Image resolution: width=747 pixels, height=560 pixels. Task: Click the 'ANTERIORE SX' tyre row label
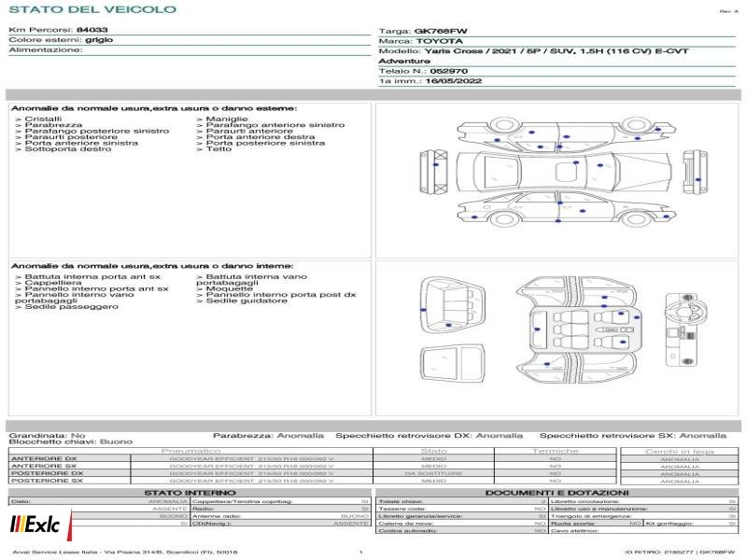coord(44,466)
